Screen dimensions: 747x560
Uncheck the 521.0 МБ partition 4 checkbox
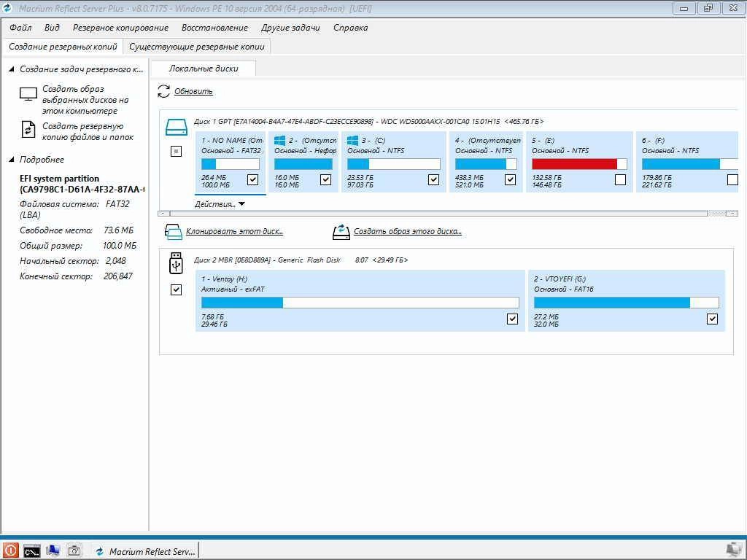pos(510,179)
